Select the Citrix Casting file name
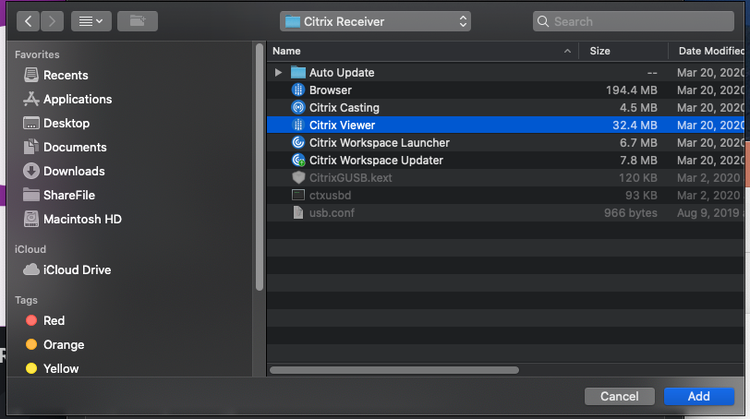Screen dimensions: 750x419 pyautogui.click(x=344, y=108)
